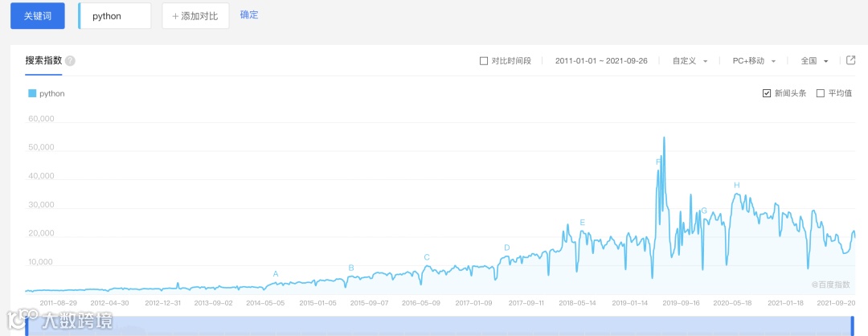Click the 2015-09-07 axis date label

pos(370,303)
